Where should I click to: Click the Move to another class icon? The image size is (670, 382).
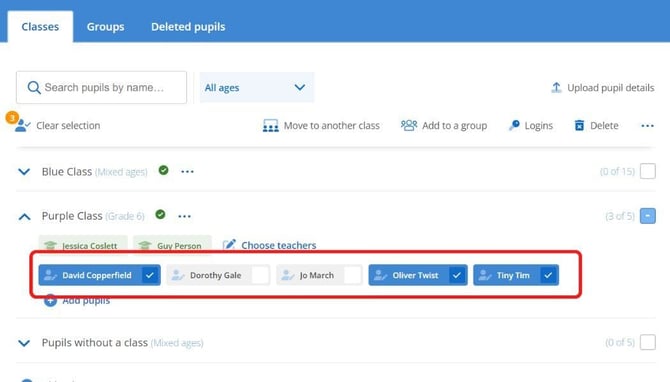pos(270,126)
